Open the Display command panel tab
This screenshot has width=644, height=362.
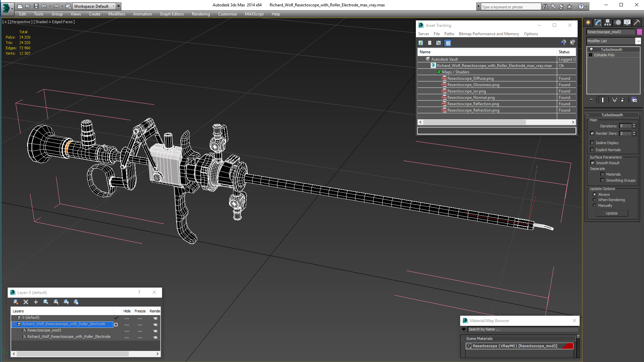(627, 22)
